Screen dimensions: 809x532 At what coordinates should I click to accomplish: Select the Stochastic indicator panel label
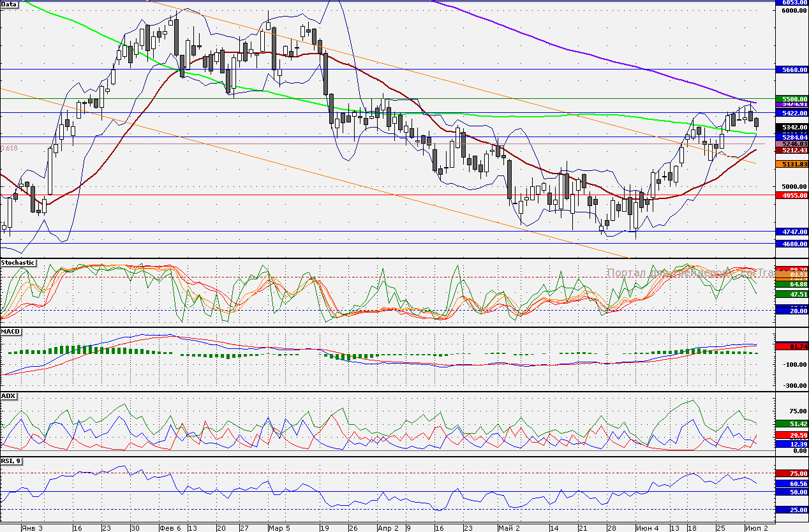pyautogui.click(x=18, y=262)
